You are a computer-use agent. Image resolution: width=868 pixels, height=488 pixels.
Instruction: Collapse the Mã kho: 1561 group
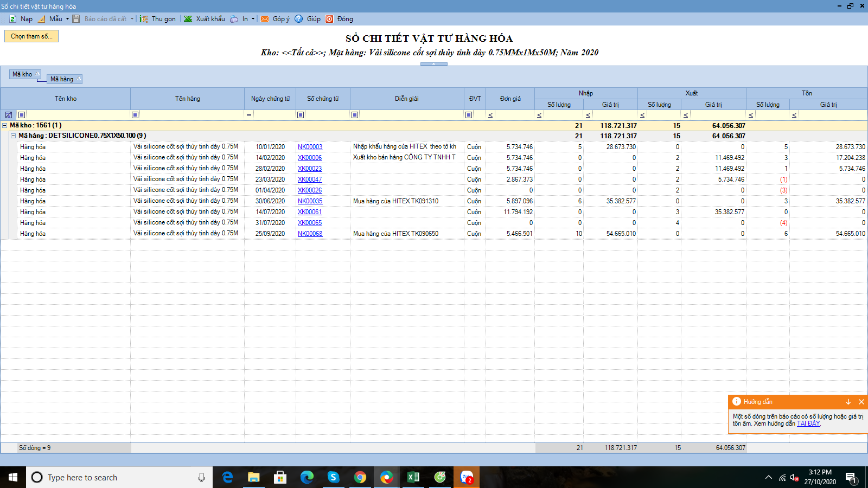coord(5,125)
